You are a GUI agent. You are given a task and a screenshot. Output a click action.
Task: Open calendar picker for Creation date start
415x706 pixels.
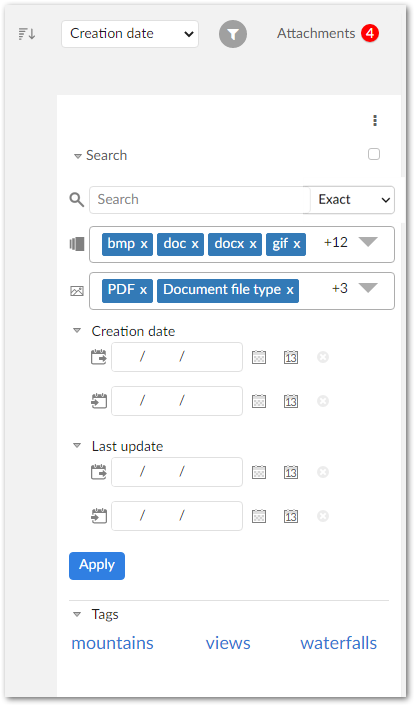point(258,357)
